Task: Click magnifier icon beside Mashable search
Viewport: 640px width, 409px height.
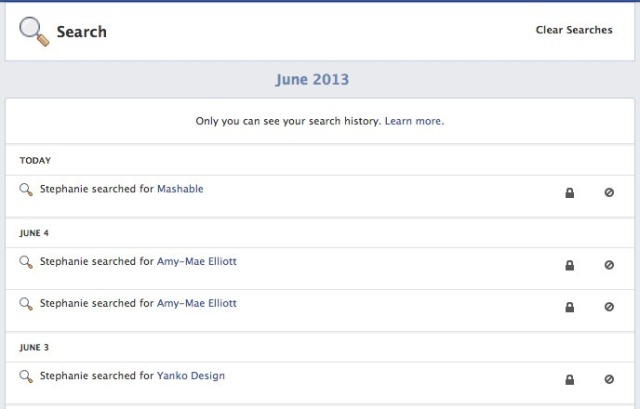Action: tap(26, 189)
